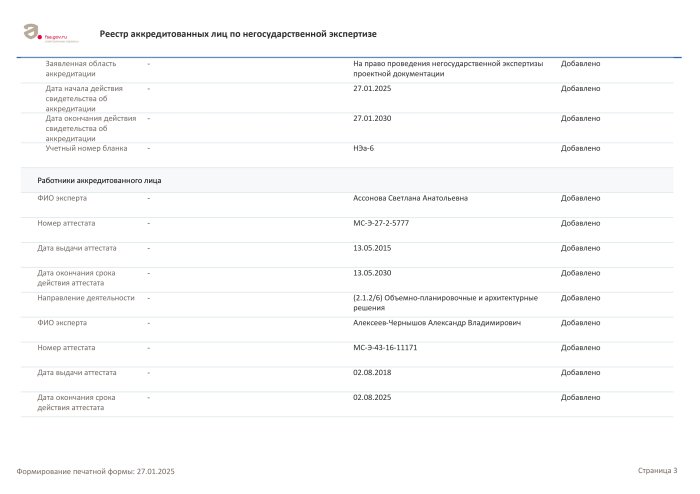Select the label 'Дата окончания действия свидетельства об аккредитации'
700x494 pixels.
(x=91, y=128)
